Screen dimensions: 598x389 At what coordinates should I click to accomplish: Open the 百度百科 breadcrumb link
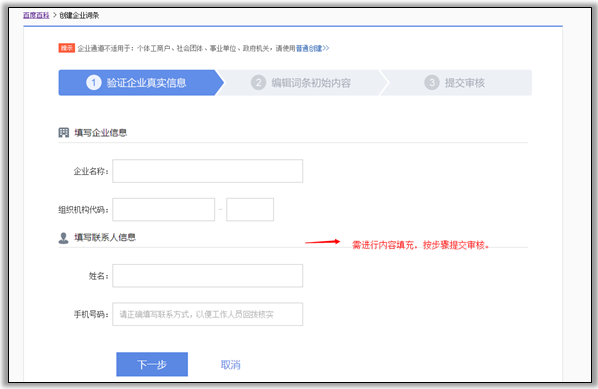tap(36, 16)
